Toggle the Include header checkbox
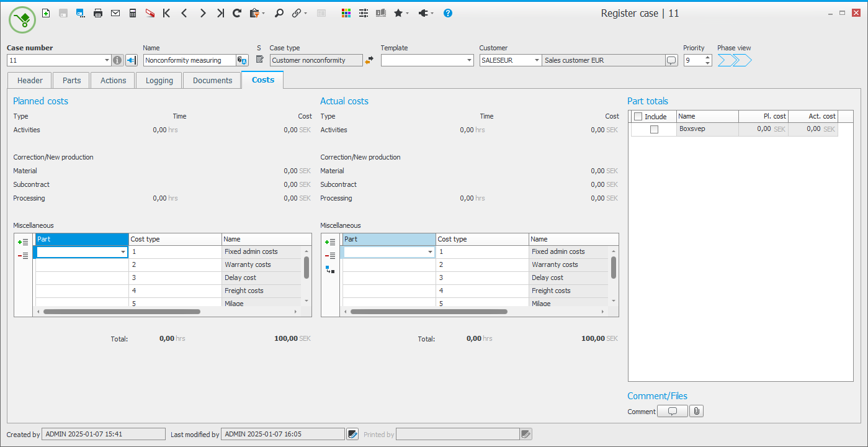 [x=638, y=117]
